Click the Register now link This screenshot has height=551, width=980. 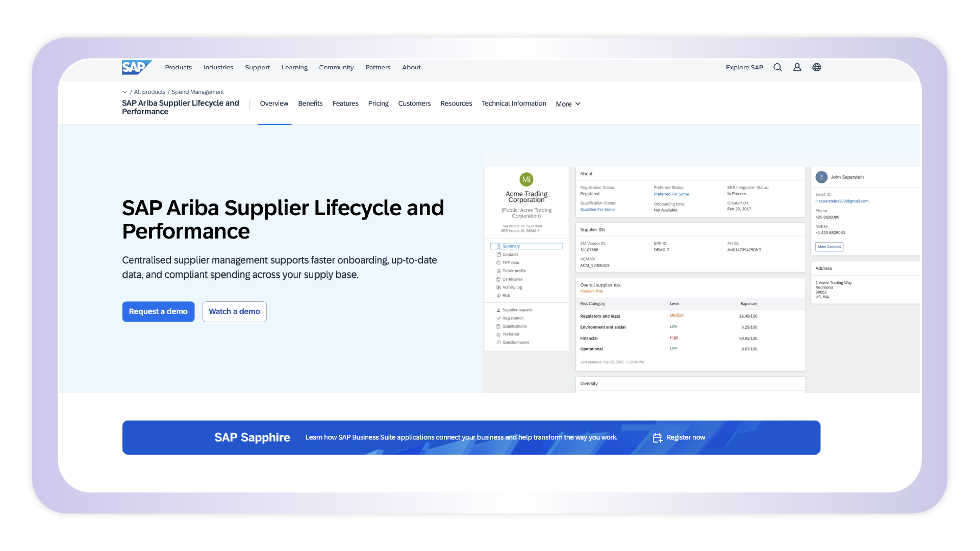pyautogui.click(x=685, y=438)
